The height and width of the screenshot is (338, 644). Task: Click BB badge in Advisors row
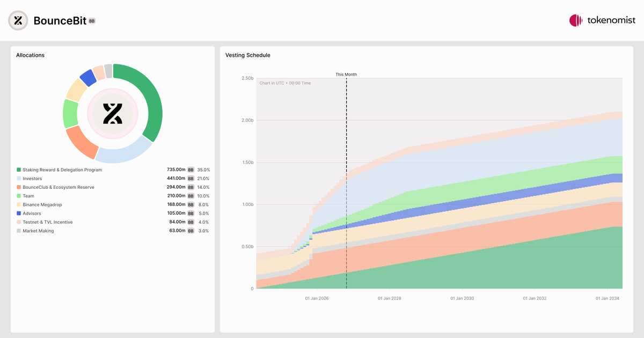(191, 214)
